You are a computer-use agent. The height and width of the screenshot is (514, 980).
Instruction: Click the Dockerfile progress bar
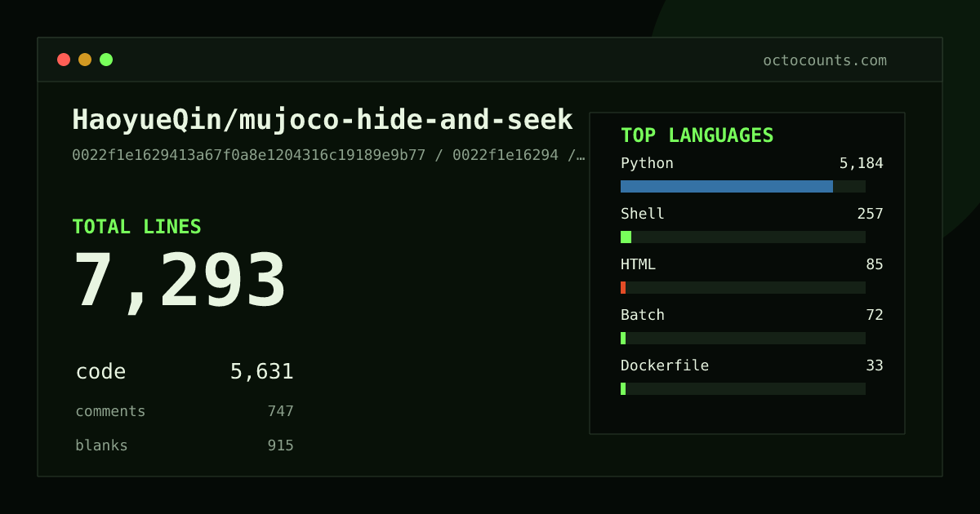click(x=623, y=388)
